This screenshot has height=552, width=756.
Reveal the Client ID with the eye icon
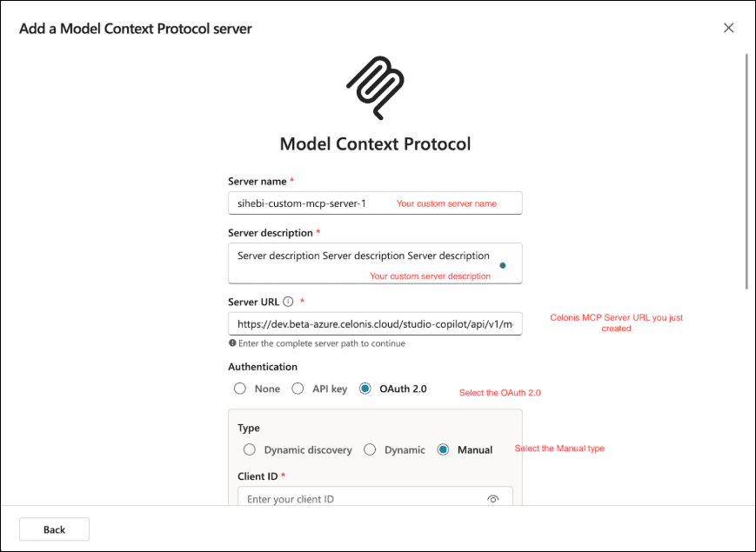pos(493,498)
